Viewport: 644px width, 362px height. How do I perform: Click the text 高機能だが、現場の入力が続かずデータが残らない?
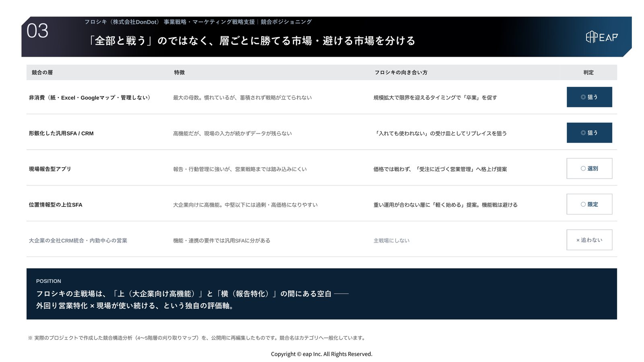tap(232, 133)
